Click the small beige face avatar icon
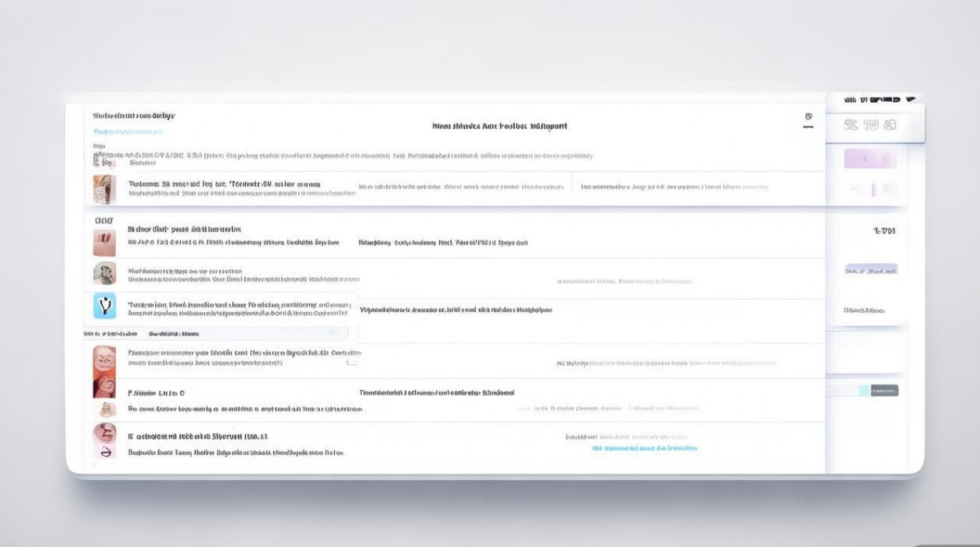 106,409
